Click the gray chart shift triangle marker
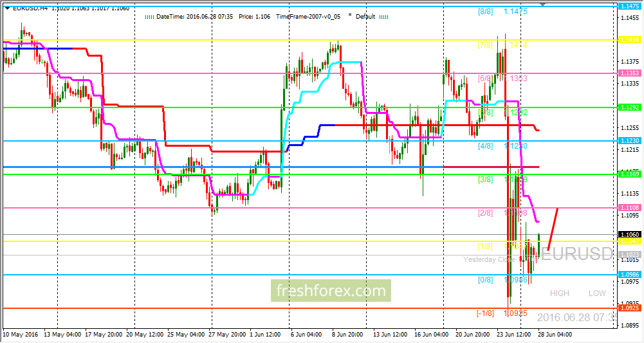Image resolution: width=644 pixels, height=343 pixels. 544,4
